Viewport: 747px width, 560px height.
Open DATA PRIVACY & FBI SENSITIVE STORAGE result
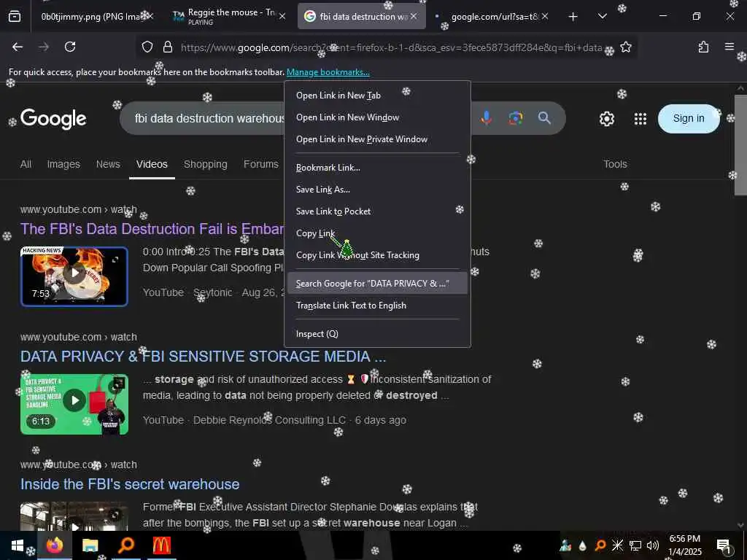click(203, 357)
